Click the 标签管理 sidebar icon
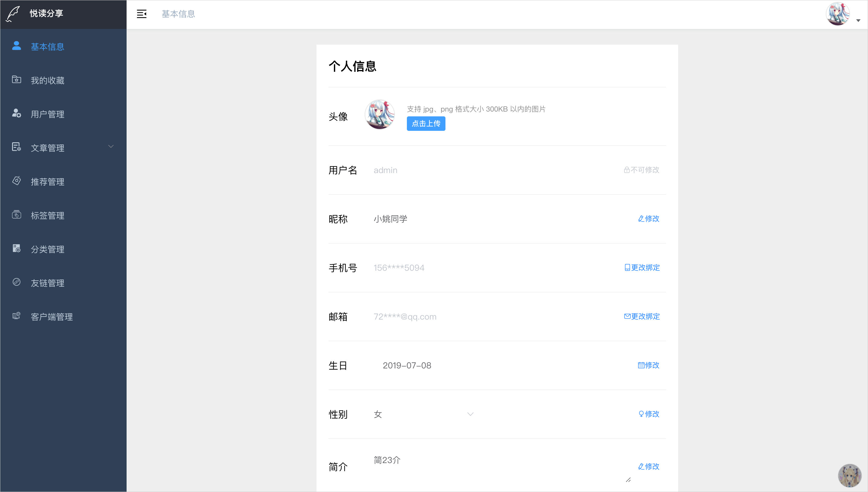Viewport: 868px width, 492px height. click(16, 215)
